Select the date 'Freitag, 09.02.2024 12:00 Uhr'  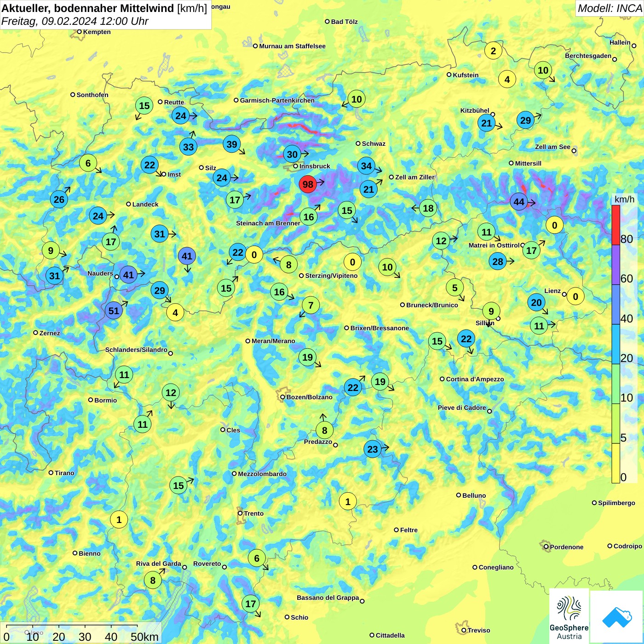point(75,21)
